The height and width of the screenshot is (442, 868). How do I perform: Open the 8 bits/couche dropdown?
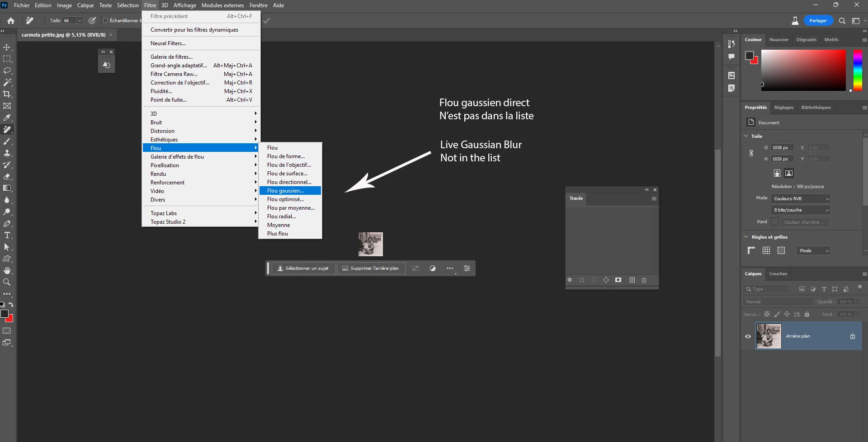click(800, 210)
